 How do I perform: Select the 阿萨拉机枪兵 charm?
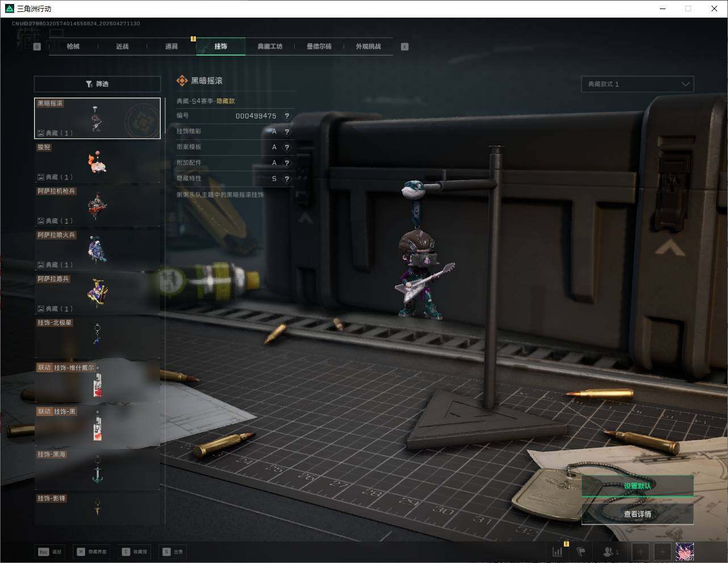[x=97, y=205]
